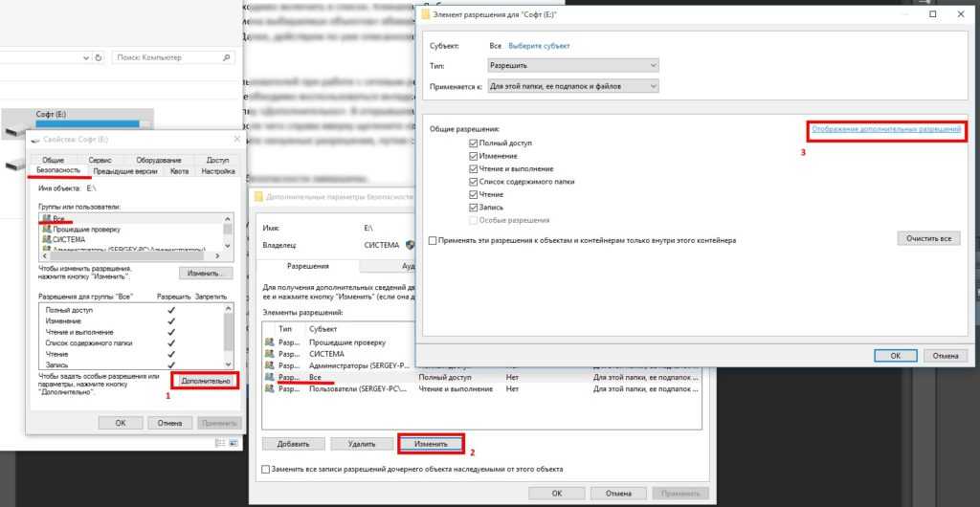Click the permissions list vertical scrollbar
Screen dimensions: 980x507
coord(228,335)
